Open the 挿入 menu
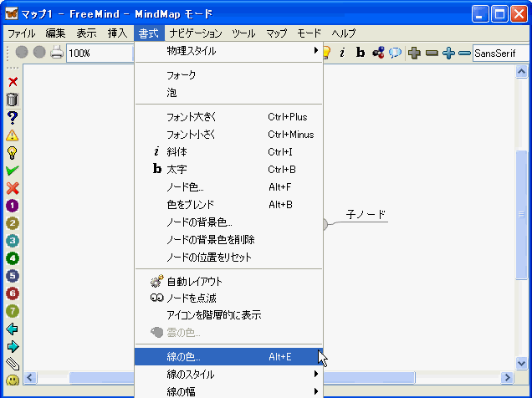Screen dimensions: 532x398 click(x=117, y=33)
